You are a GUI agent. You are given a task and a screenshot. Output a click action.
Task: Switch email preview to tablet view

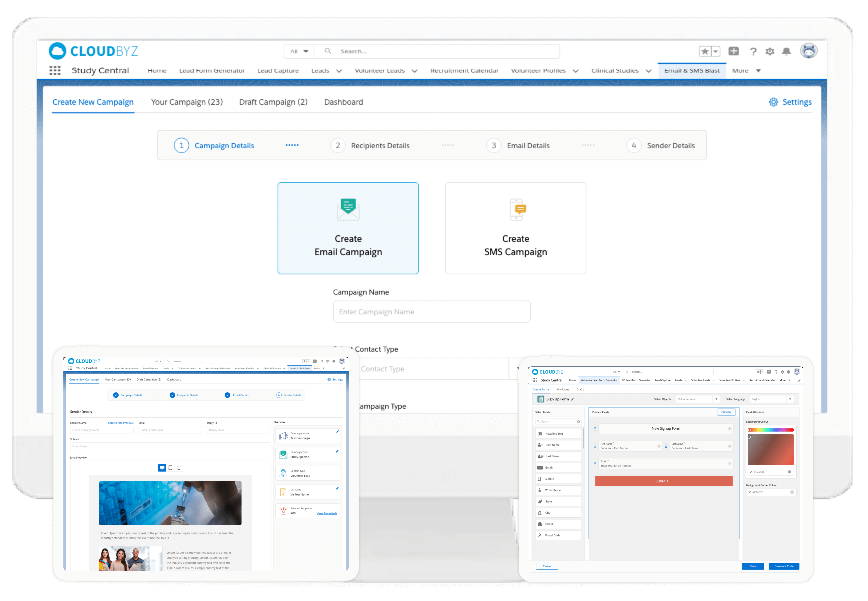pos(171,468)
